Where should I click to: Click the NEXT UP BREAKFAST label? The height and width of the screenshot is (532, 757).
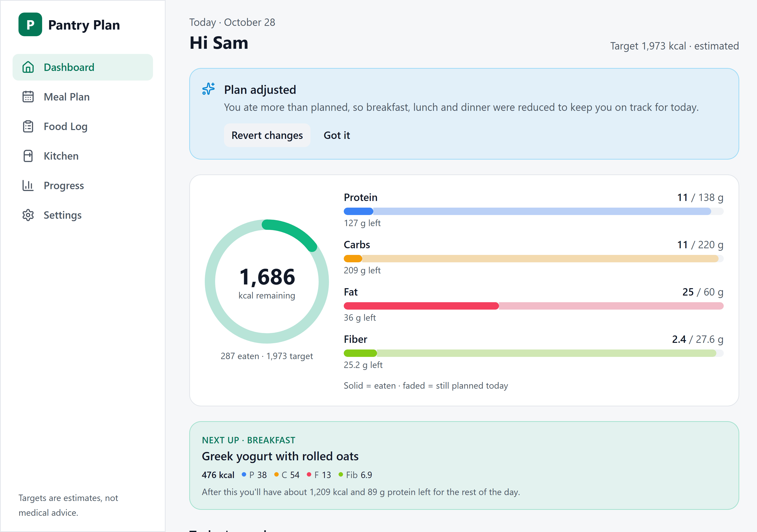pos(249,440)
